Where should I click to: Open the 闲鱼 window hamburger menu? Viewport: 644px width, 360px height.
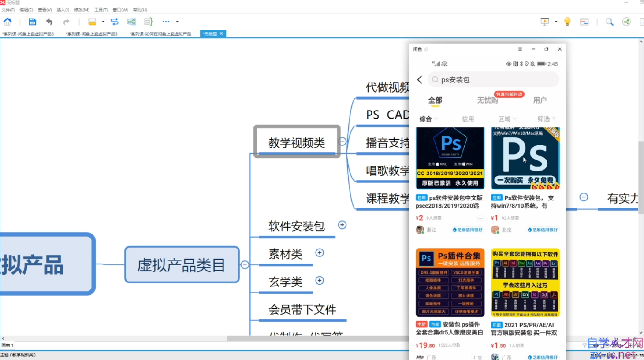520,49
